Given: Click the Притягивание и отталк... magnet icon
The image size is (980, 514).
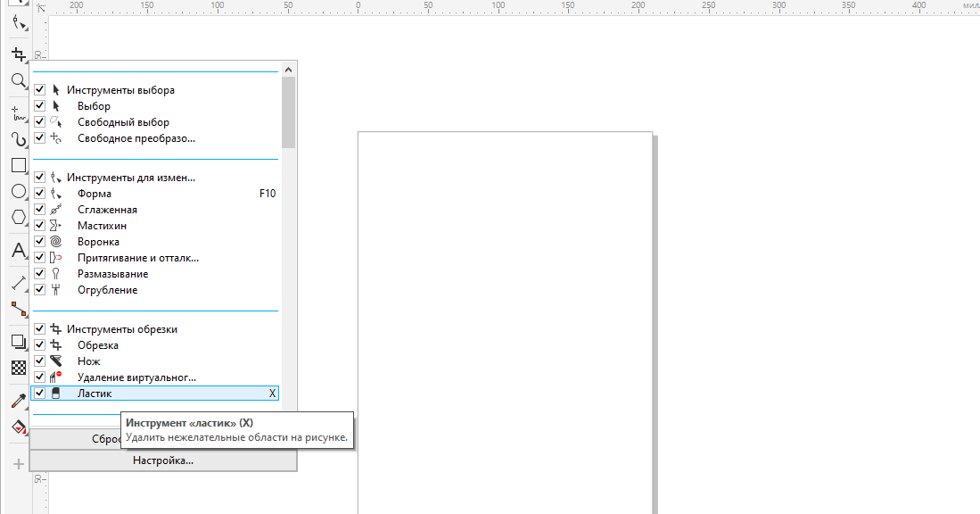Looking at the screenshot, I should pos(55,258).
